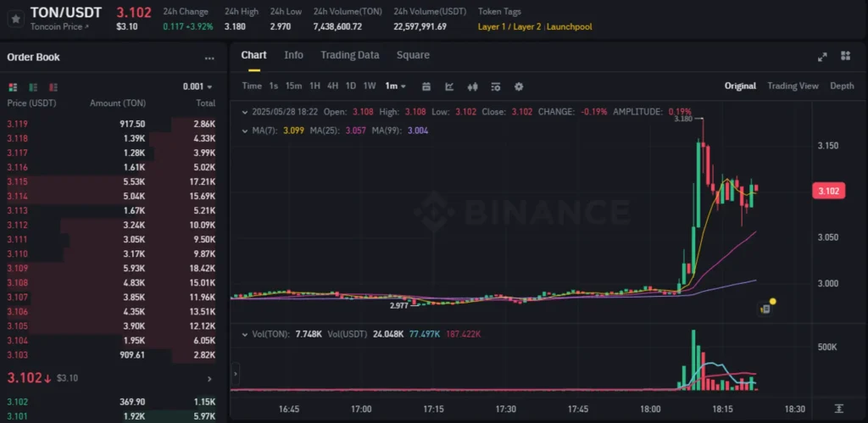
Task: Click the Amount (TON) column header
Action: [x=117, y=103]
